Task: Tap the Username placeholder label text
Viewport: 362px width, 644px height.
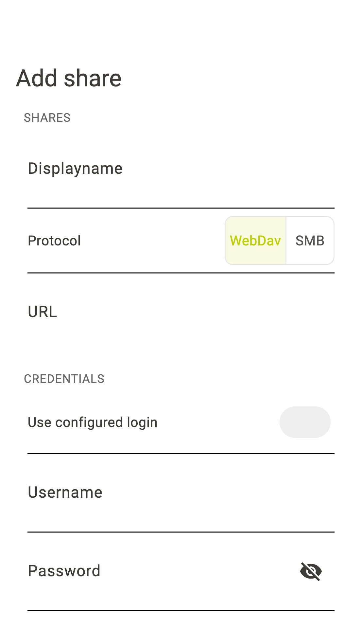Action: [65, 492]
